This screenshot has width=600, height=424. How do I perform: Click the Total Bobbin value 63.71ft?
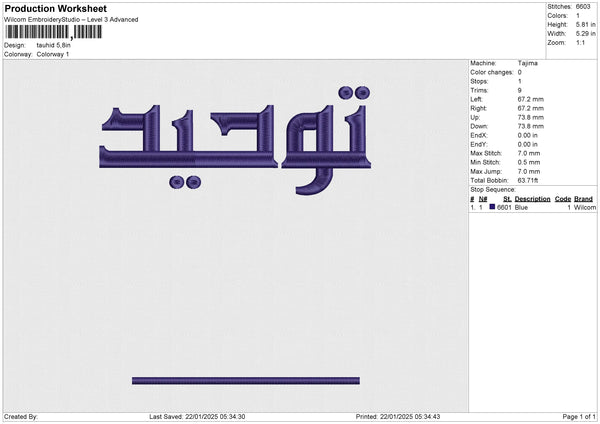pos(528,180)
